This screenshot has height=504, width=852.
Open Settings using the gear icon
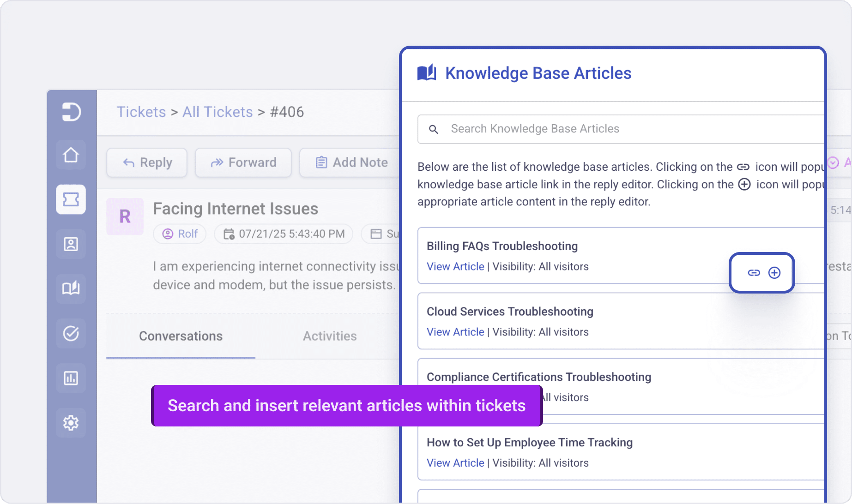(71, 422)
